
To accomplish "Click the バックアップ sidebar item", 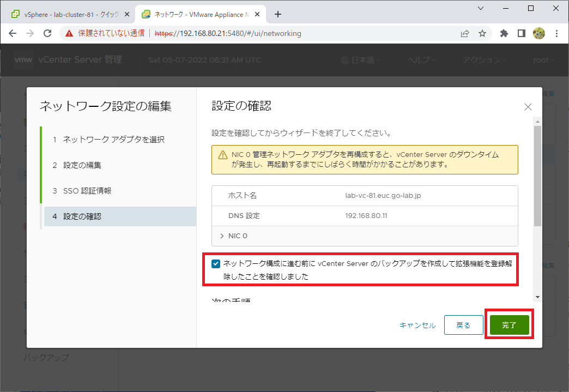I will pyautogui.click(x=46, y=358).
